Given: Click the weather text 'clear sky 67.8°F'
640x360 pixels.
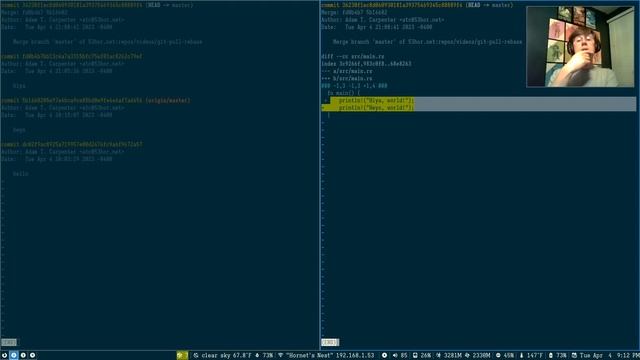Looking at the screenshot, I should [226, 356].
